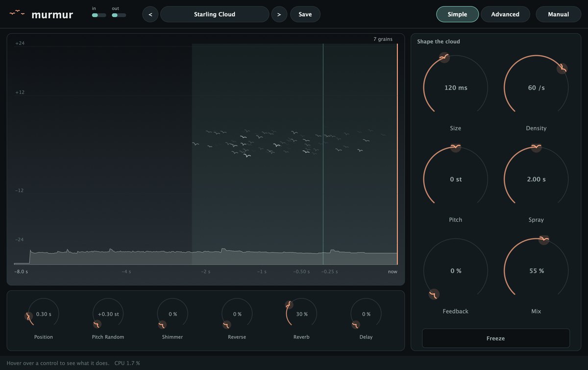Click the Pitch Random knob at +0.30 st
This screenshot has width=588, height=370.
(x=108, y=314)
